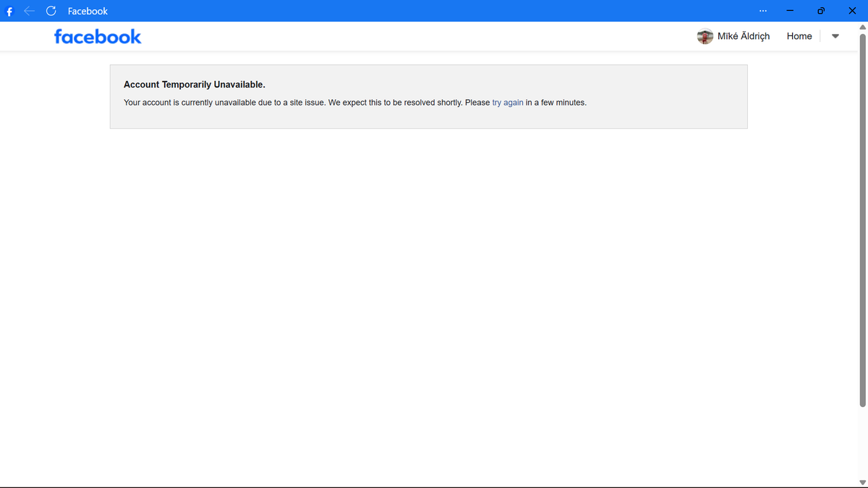Screen dimensions: 868x488
Task: Open the three-dots more options menu
Action: [763, 11]
